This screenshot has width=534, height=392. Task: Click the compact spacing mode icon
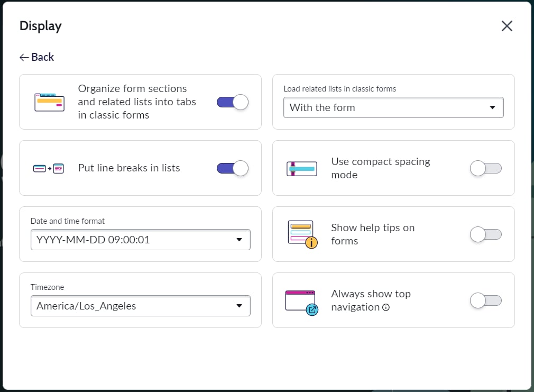coord(301,168)
